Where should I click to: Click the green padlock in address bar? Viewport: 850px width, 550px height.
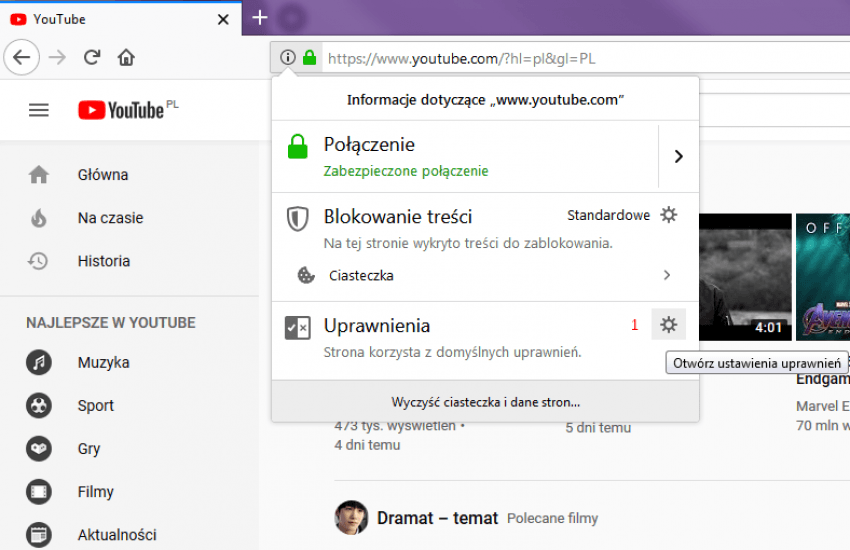point(310,57)
